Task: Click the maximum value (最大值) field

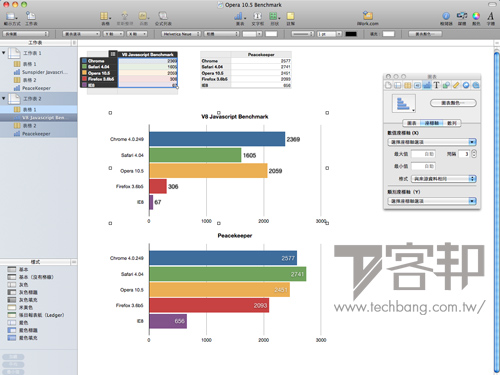Action: pyautogui.click(x=423, y=154)
